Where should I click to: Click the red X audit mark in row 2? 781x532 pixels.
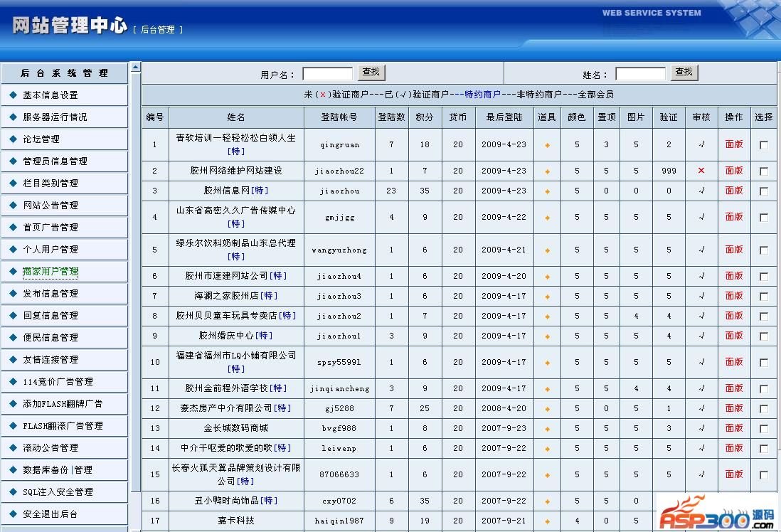pos(701,171)
